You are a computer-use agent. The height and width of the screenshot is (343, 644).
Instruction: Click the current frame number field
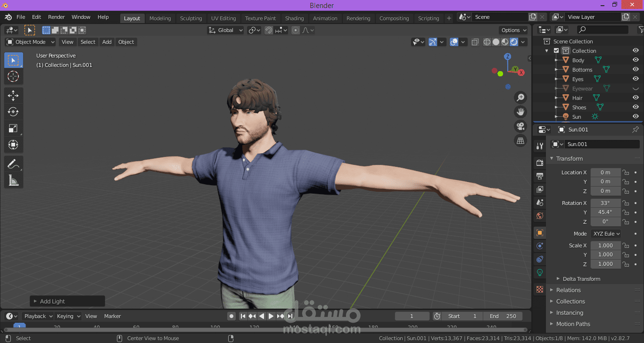(x=412, y=316)
